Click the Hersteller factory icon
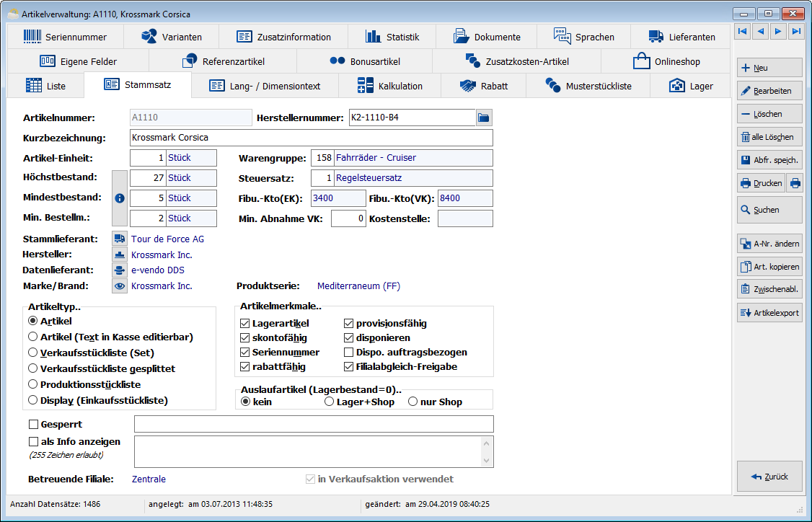Image resolution: width=812 pixels, height=522 pixels. pyautogui.click(x=120, y=255)
